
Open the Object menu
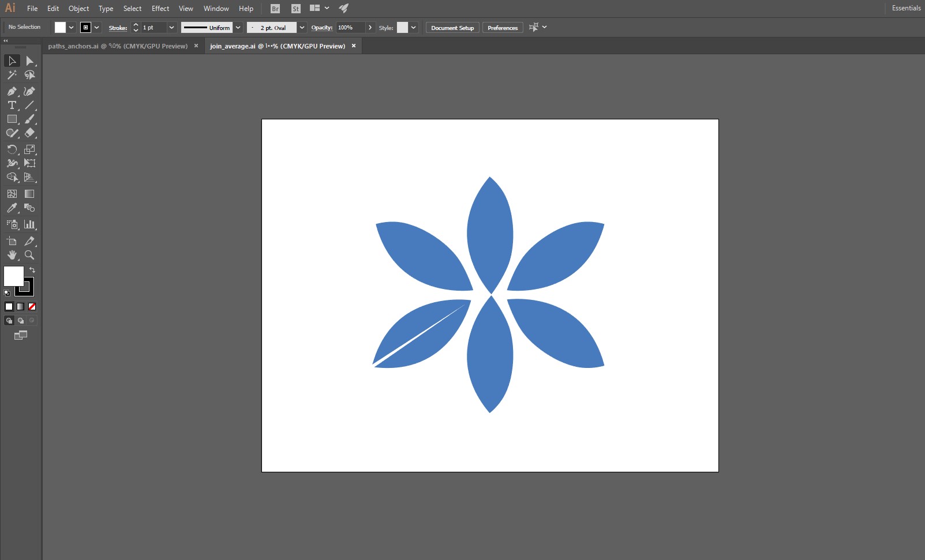tap(79, 9)
